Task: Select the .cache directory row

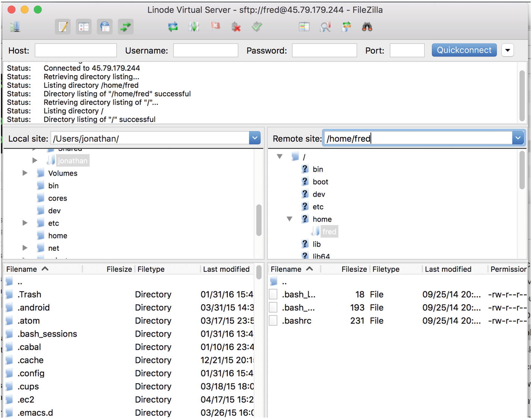Action: point(129,360)
